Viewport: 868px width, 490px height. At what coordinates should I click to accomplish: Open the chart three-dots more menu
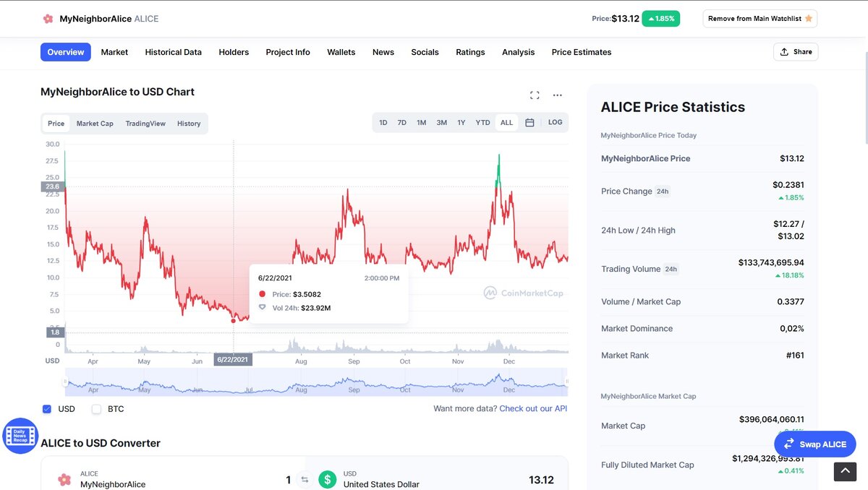(557, 95)
